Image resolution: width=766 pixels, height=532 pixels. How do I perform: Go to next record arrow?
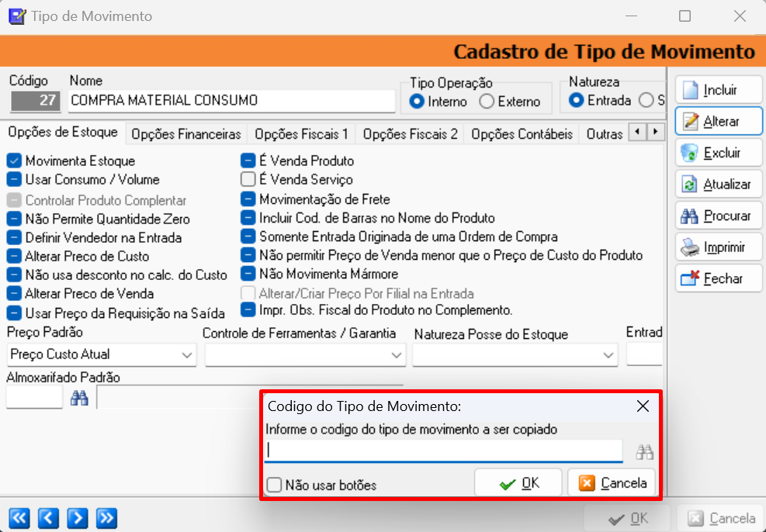click(x=78, y=518)
